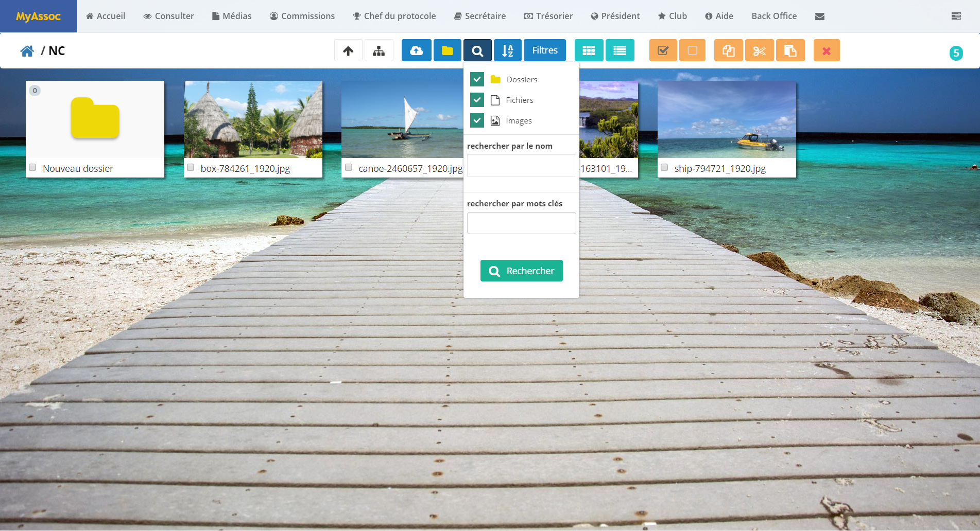The image size is (980, 531).
Task: Tick the ship-794721_1920.jpg checkbox
Action: tap(664, 167)
